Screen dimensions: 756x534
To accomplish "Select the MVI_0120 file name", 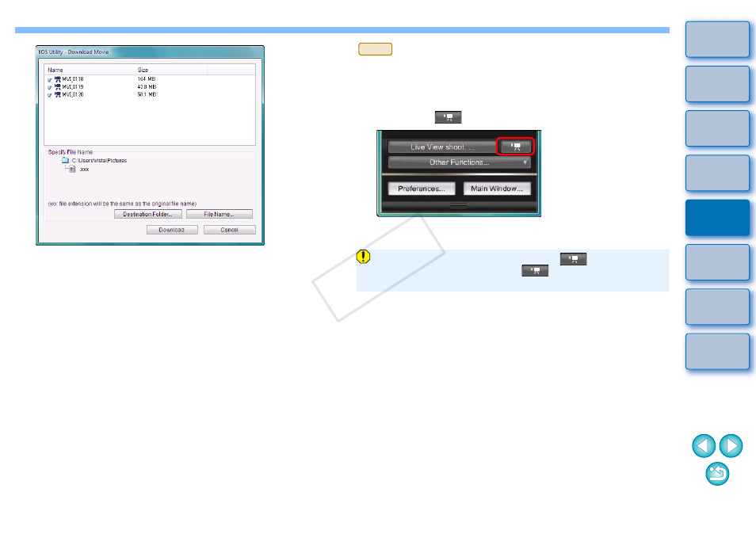I will click(73, 94).
